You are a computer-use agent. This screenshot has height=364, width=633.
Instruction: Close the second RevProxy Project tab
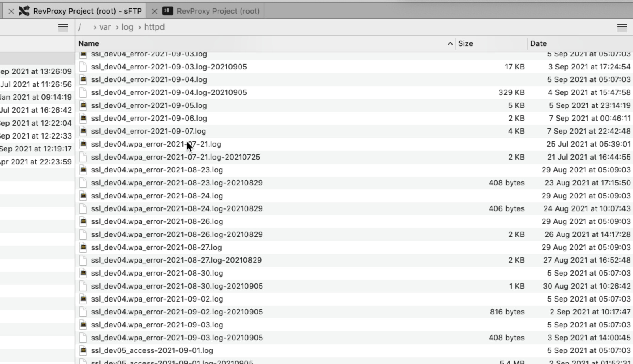[x=154, y=11]
